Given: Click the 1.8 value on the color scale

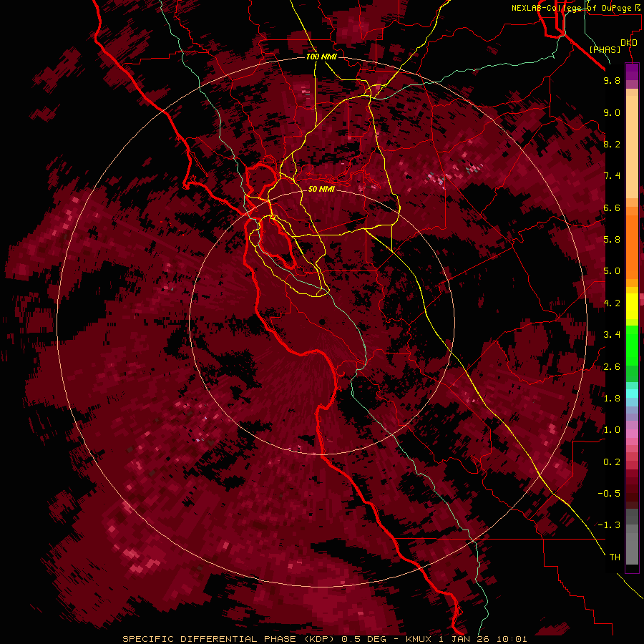Looking at the screenshot, I should pyautogui.click(x=612, y=399).
